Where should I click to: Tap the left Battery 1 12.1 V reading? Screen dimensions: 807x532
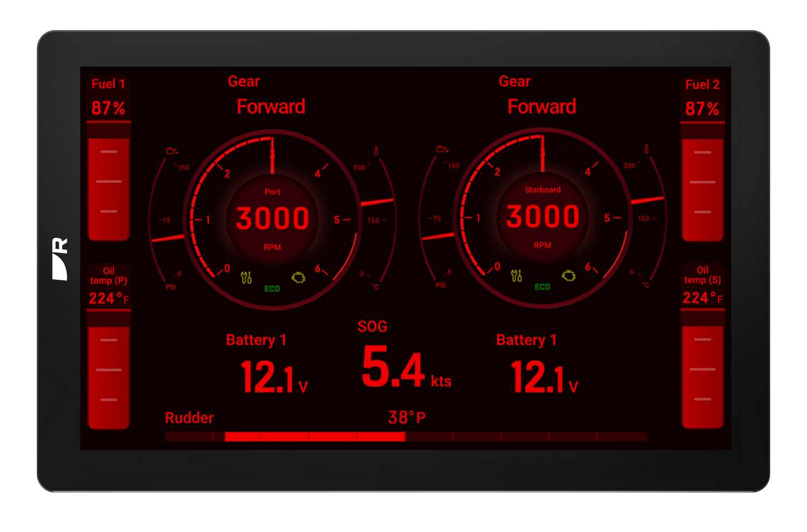(274, 377)
